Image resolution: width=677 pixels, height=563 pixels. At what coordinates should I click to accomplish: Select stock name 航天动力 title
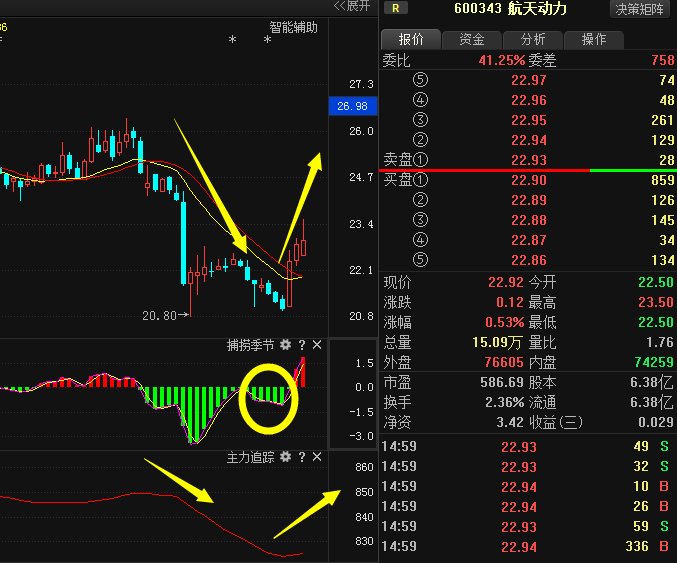537,8
